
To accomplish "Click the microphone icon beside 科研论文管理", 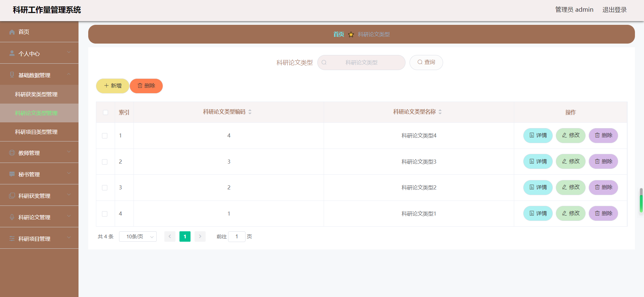I will [12, 217].
